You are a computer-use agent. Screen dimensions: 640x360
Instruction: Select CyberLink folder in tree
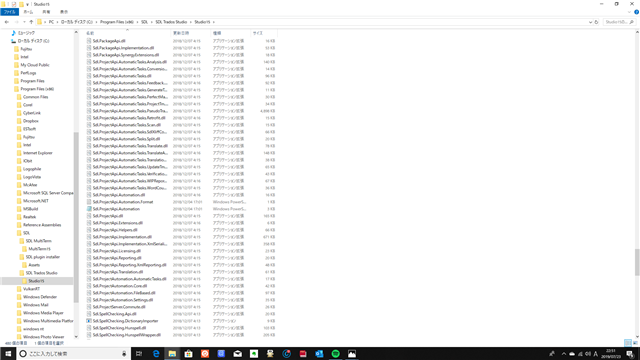click(31, 113)
